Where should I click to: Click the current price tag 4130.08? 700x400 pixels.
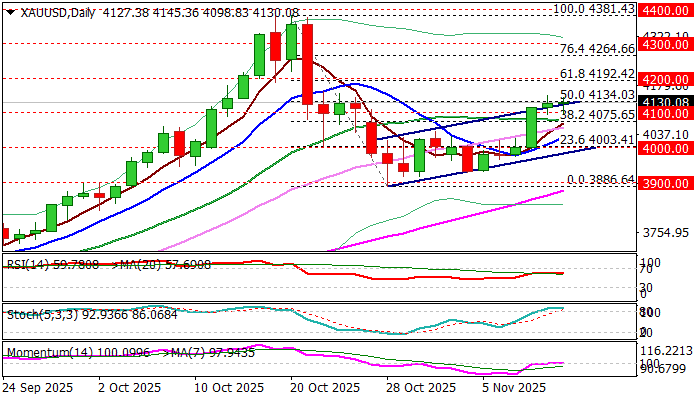pyautogui.click(x=668, y=102)
